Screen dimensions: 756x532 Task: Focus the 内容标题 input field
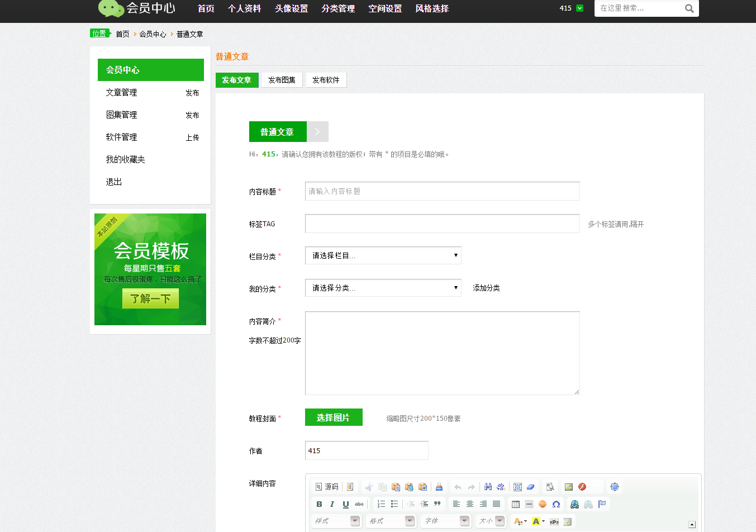443,191
